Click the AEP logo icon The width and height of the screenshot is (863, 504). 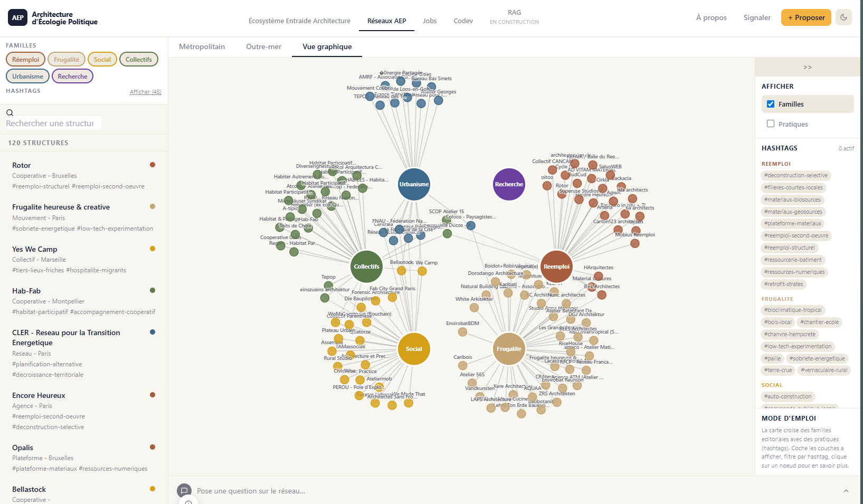(17, 18)
